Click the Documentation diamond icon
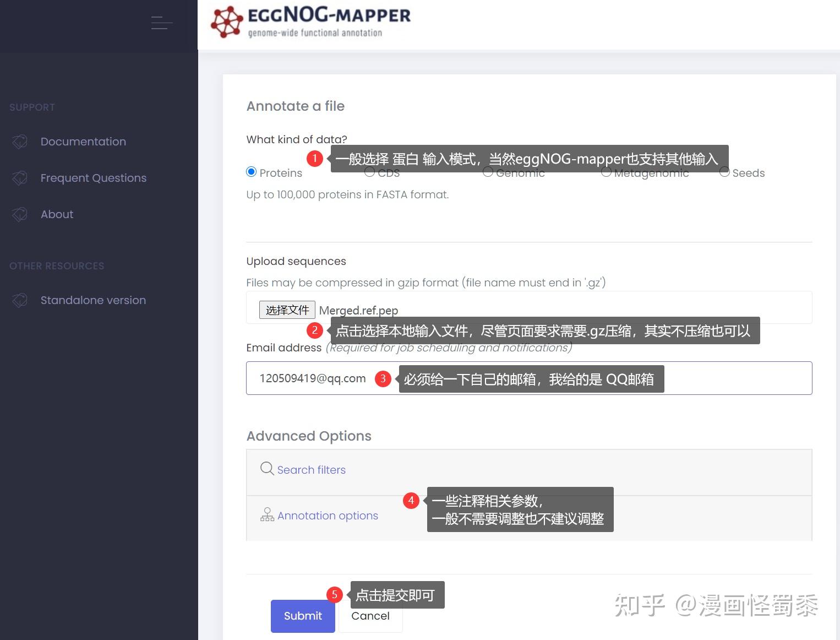 tap(20, 142)
